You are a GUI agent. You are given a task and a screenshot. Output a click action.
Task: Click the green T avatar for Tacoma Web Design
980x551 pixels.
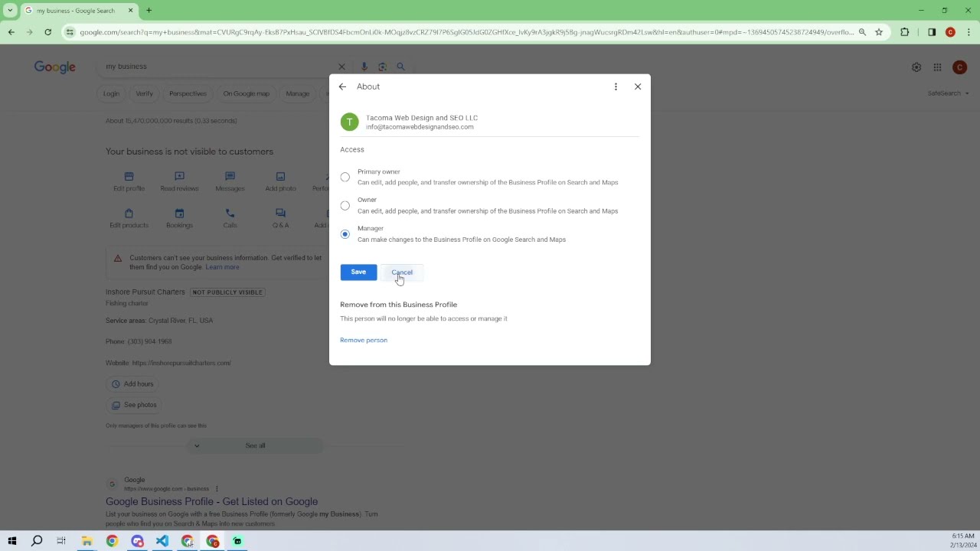(x=349, y=122)
